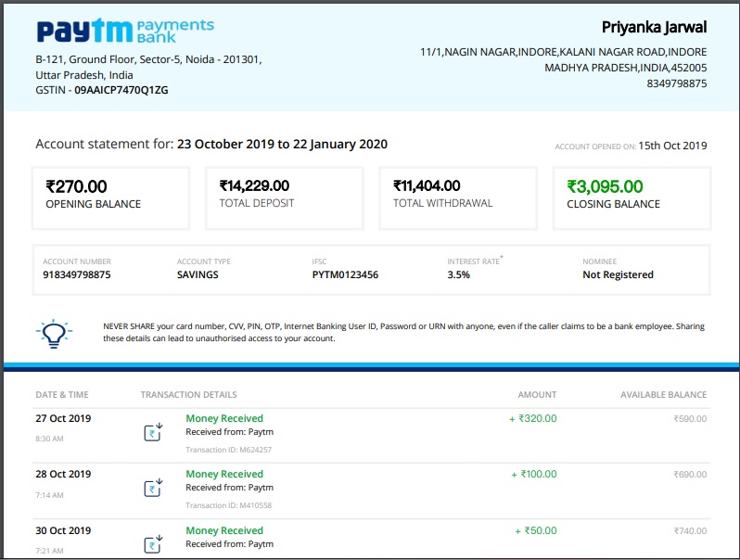Click the lightbulb security tip icon
This screenshot has width=740, height=560.
(x=54, y=334)
